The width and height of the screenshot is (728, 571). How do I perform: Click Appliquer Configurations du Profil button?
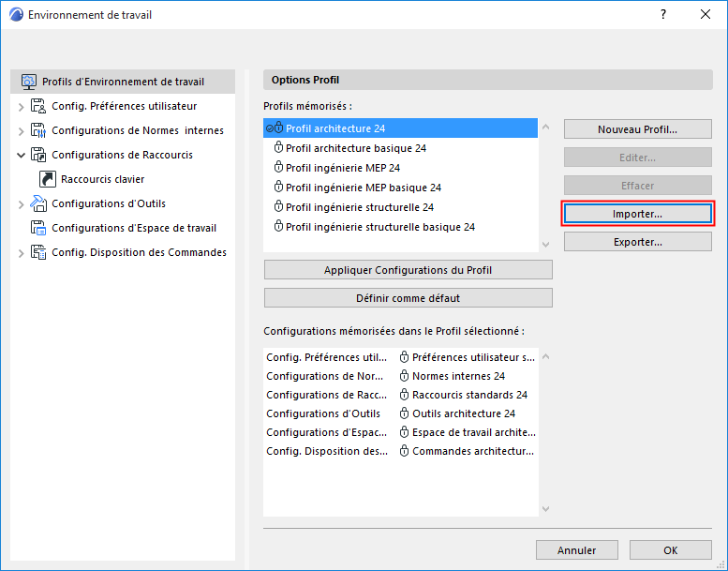pyautogui.click(x=409, y=270)
